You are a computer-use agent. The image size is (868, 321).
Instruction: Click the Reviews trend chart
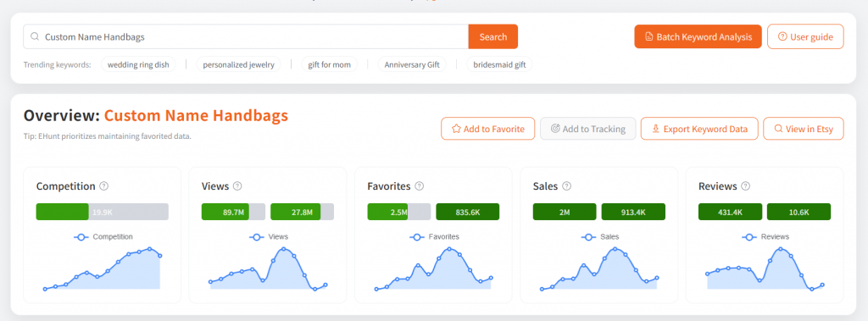coord(765,269)
